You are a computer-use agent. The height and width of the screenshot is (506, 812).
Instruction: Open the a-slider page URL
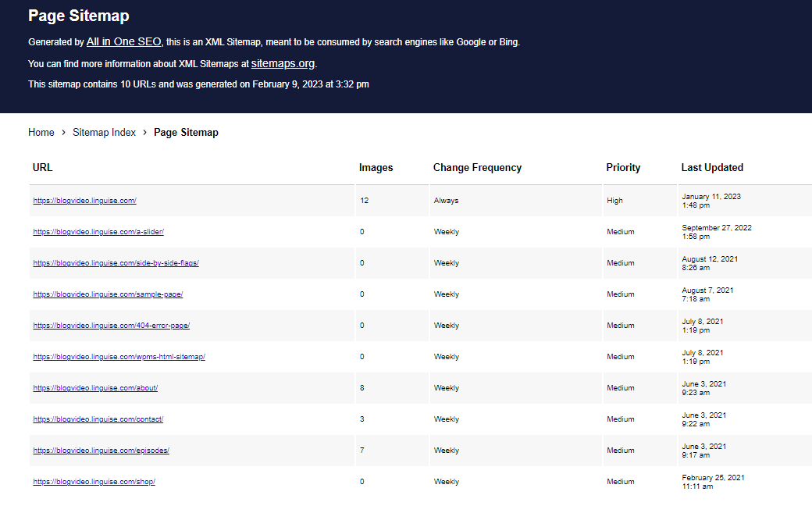click(x=98, y=231)
